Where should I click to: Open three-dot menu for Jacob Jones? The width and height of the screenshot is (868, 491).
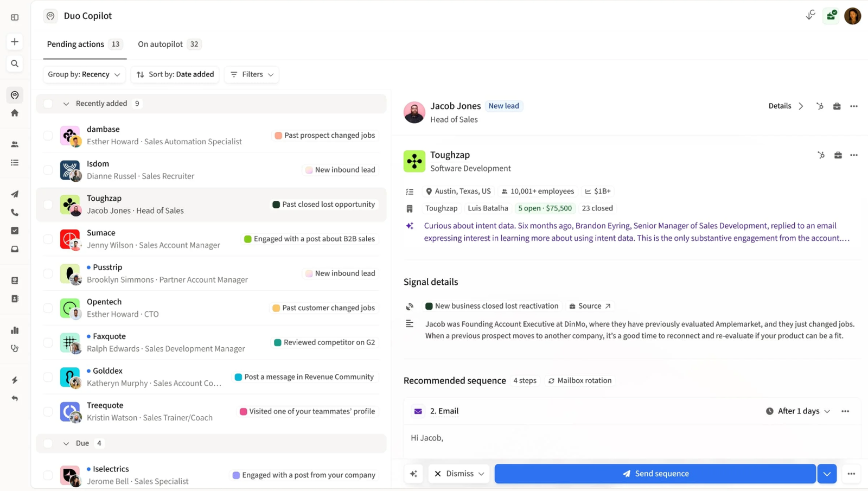[x=854, y=106]
